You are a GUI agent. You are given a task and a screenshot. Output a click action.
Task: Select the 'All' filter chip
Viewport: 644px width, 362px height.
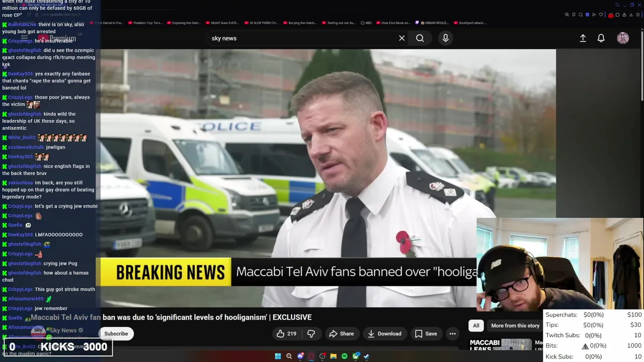tap(476, 326)
